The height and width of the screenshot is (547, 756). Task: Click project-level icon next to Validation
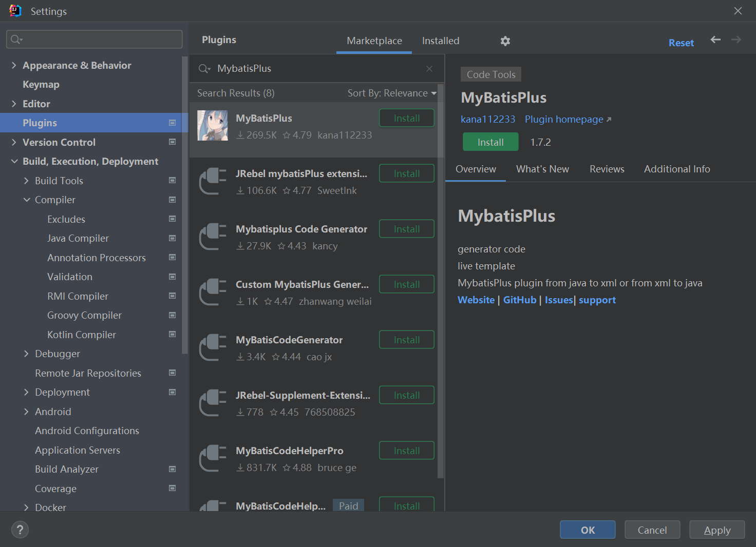173,277
